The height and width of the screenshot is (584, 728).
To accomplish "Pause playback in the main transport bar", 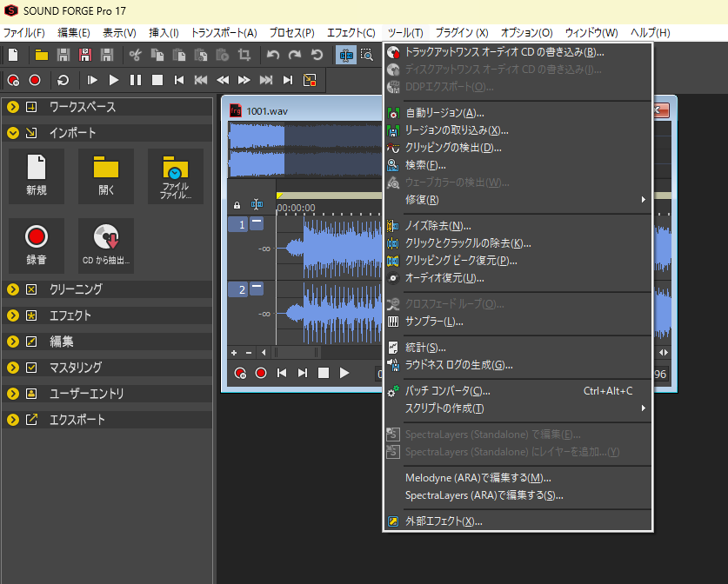I will 136,80.
